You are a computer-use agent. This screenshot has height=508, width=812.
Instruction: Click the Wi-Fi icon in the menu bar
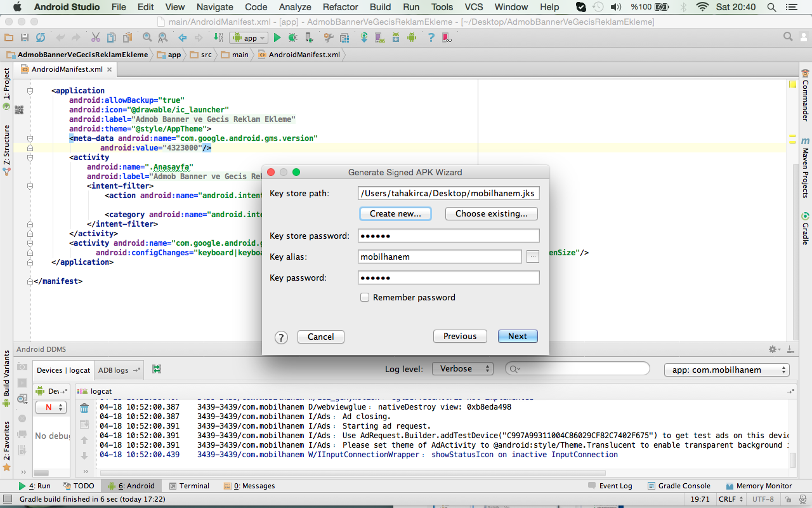coord(702,7)
